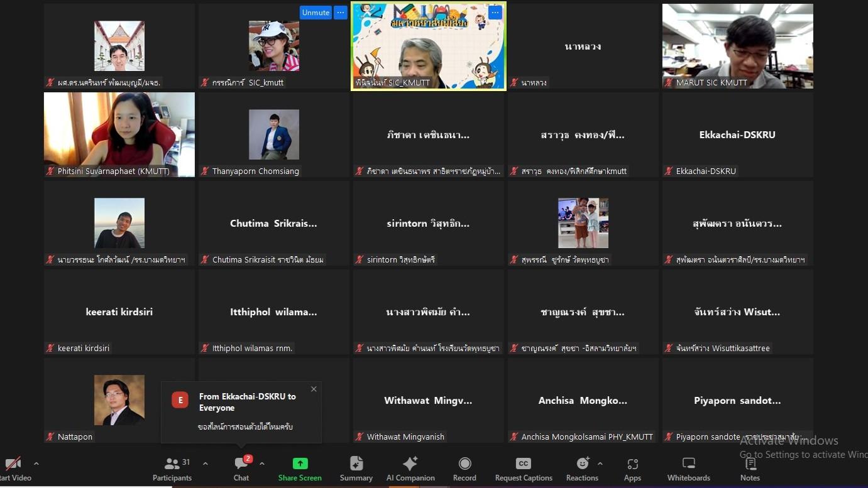
Task: Request Captions from the toolbar
Action: [524, 469]
